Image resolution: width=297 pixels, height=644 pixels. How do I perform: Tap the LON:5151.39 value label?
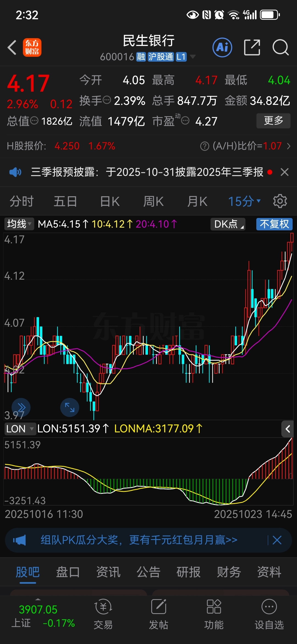pos(73,429)
